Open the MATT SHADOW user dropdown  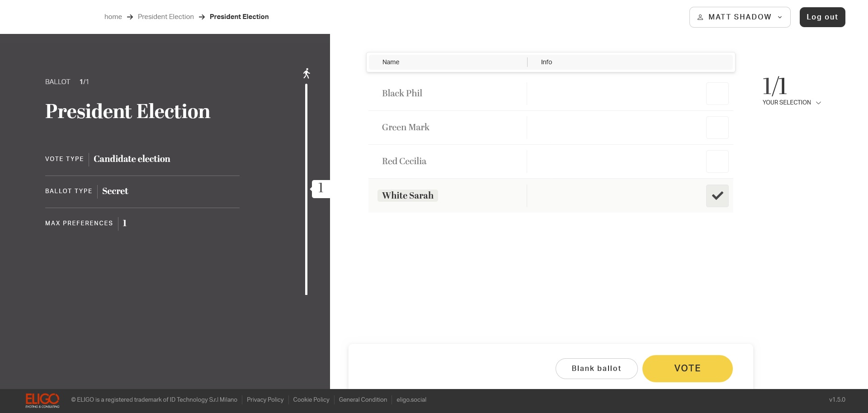click(740, 17)
